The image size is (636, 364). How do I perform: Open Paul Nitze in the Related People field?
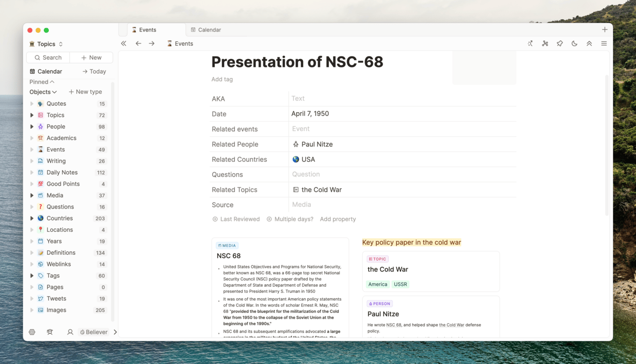point(313,144)
